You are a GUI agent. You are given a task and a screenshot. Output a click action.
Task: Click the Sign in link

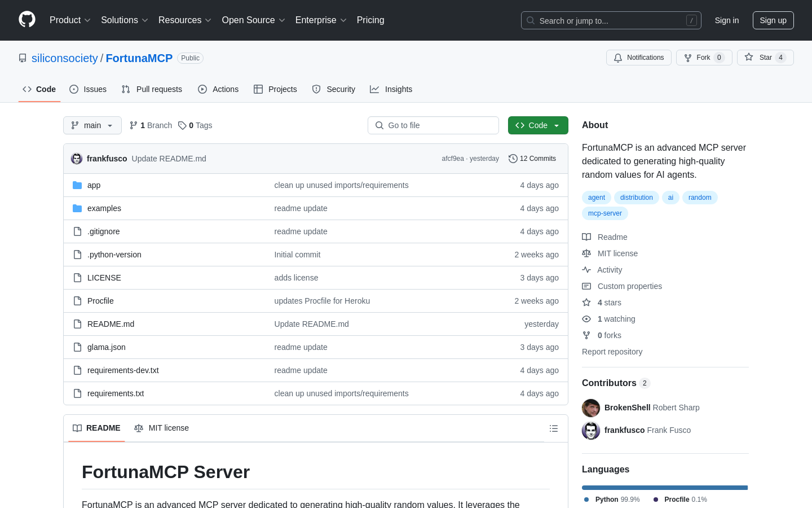(x=727, y=20)
